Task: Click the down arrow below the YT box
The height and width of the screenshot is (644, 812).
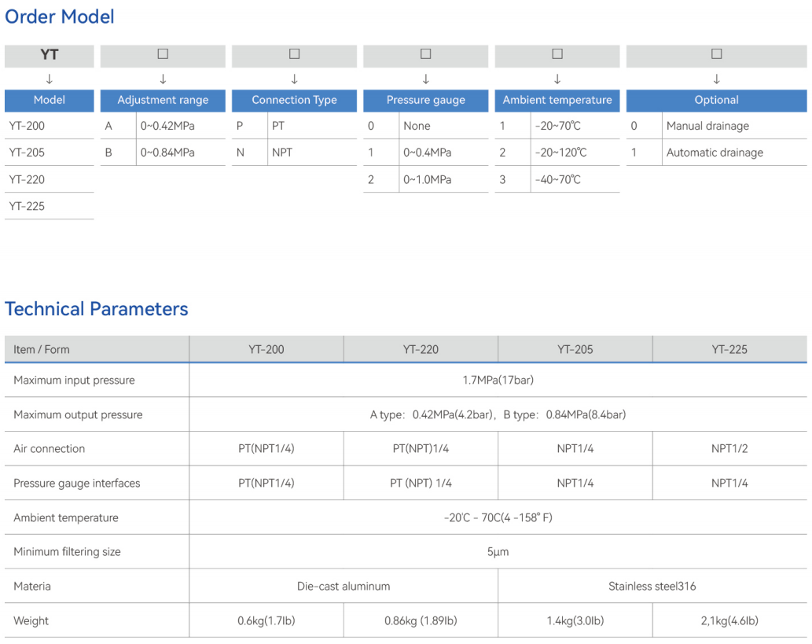Action: coord(50,79)
